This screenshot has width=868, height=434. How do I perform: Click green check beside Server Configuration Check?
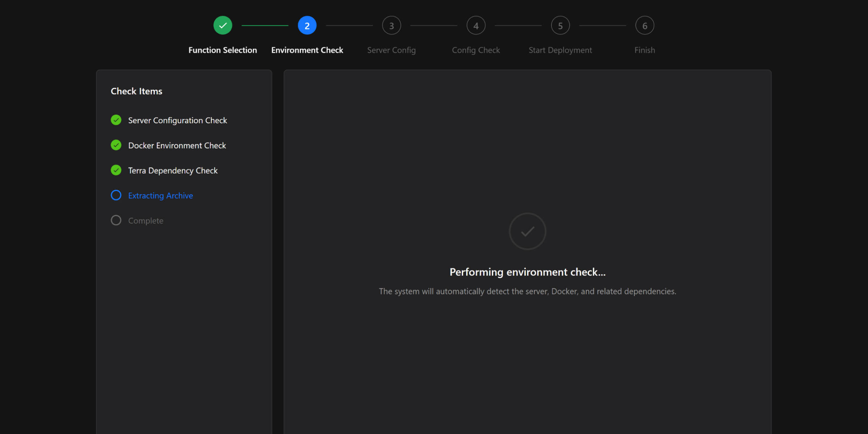click(x=116, y=120)
